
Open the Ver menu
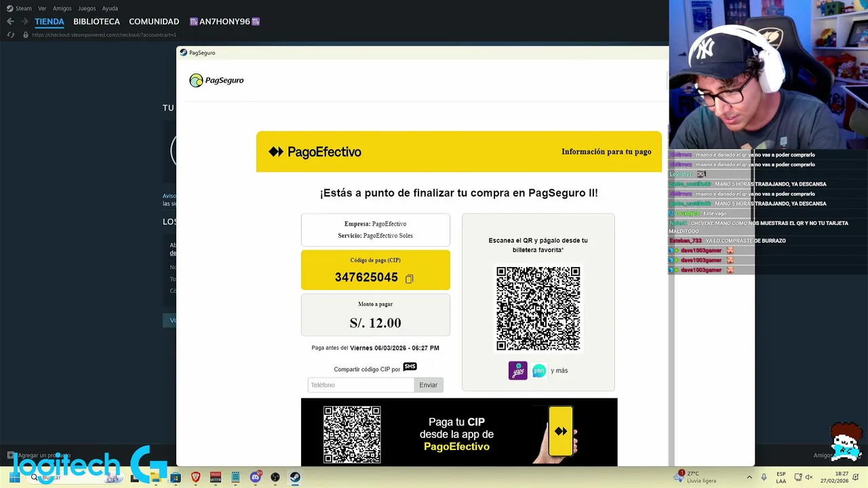tap(43, 8)
